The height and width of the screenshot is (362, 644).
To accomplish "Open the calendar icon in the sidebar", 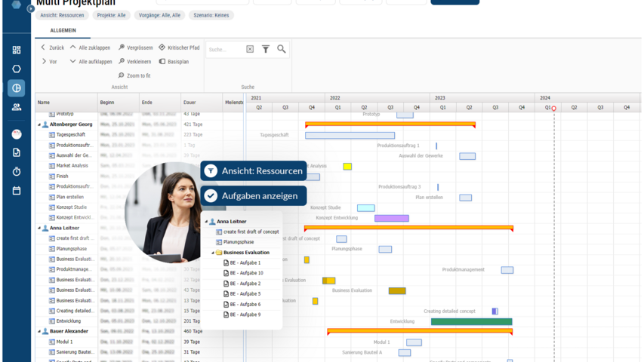I will 17,190.
